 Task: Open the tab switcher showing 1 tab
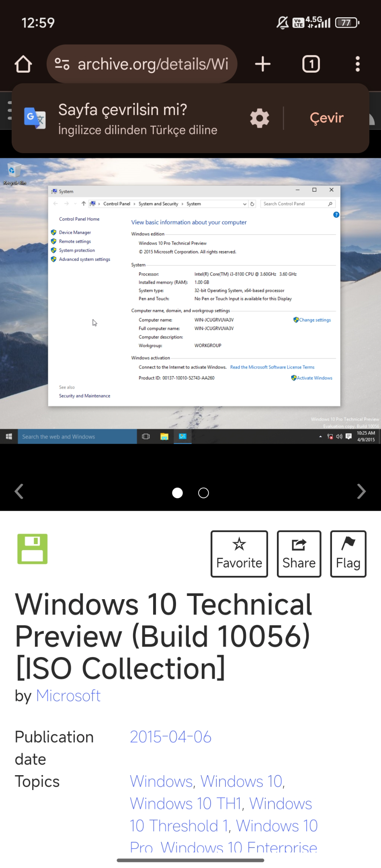coord(311,64)
